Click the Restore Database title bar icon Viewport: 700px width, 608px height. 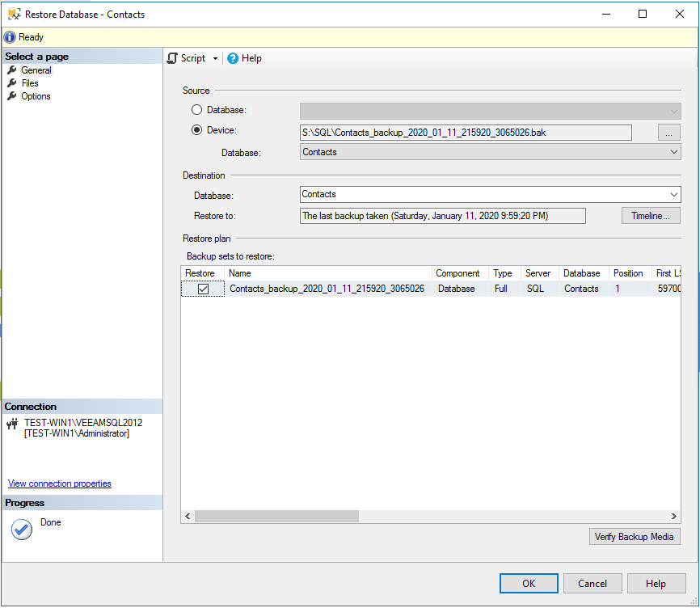click(15, 14)
